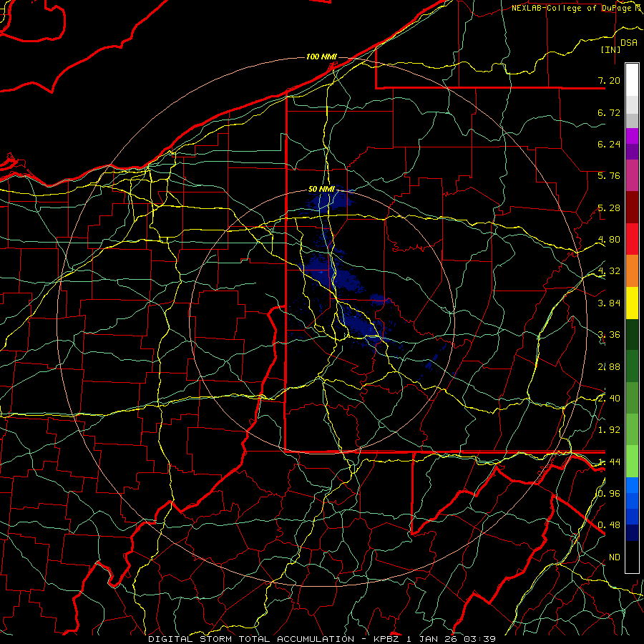Image resolution: width=644 pixels, height=644 pixels.
Task: Pick the dark red legend swatch near 5.28
Action: 632,208
